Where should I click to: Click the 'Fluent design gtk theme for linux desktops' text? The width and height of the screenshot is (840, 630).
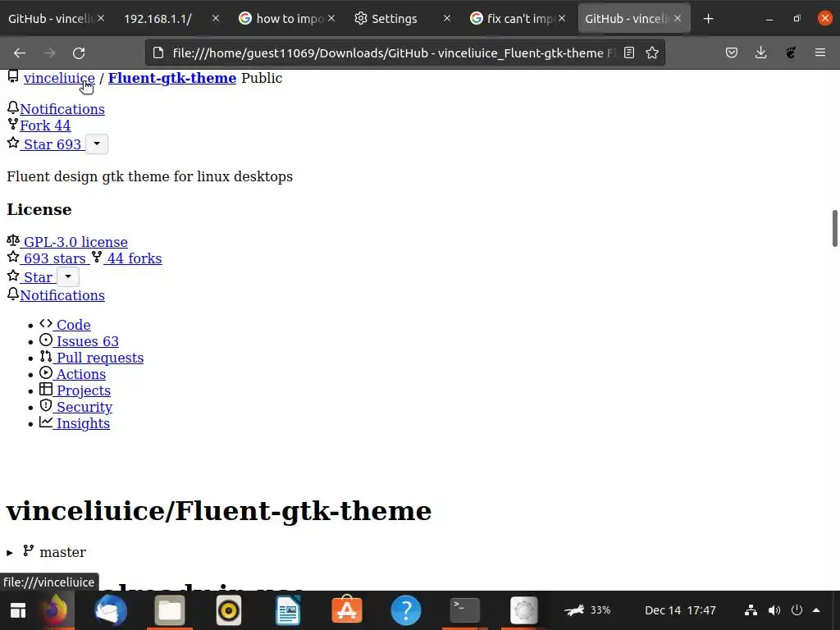pyautogui.click(x=150, y=177)
